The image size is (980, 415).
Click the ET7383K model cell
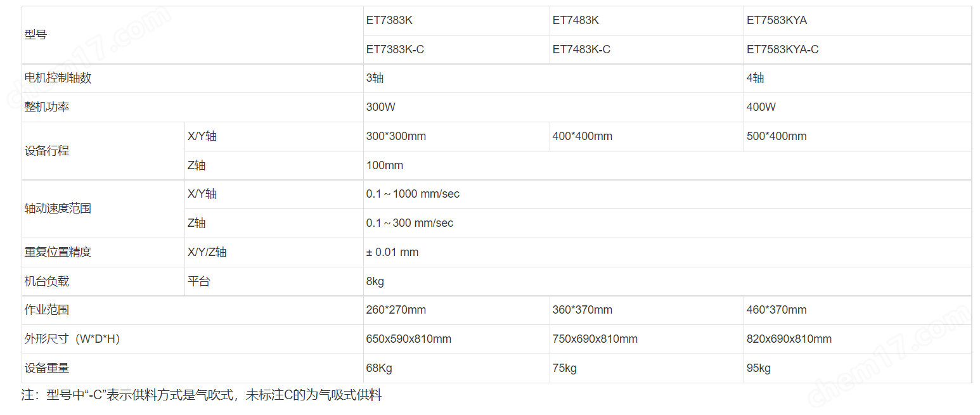click(389, 20)
